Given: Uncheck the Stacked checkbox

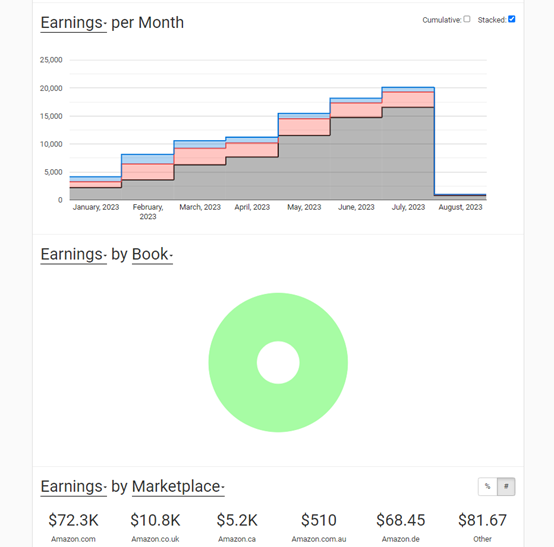Looking at the screenshot, I should (x=512, y=19).
